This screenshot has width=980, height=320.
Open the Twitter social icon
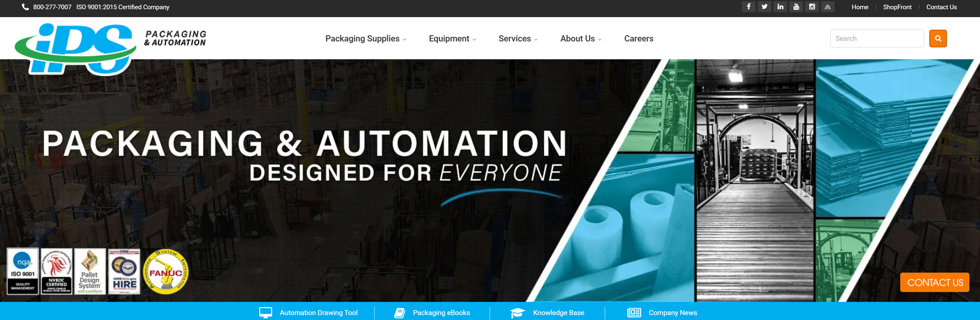764,7
